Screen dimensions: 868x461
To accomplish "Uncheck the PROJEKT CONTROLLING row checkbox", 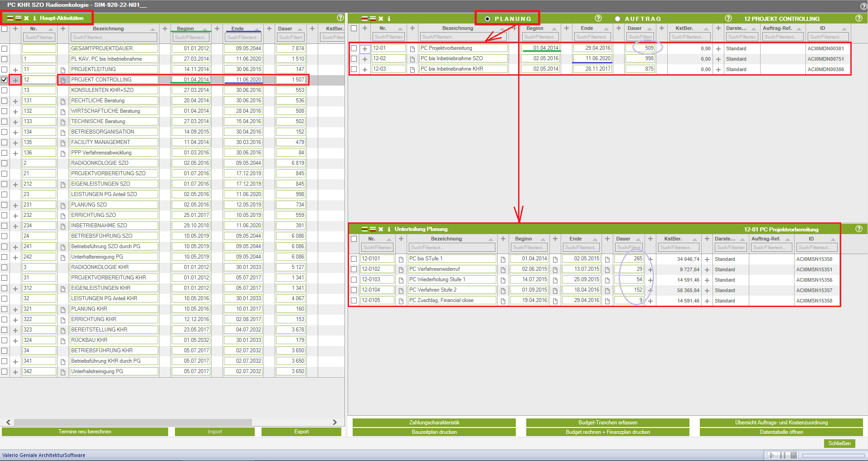I will [x=5, y=80].
